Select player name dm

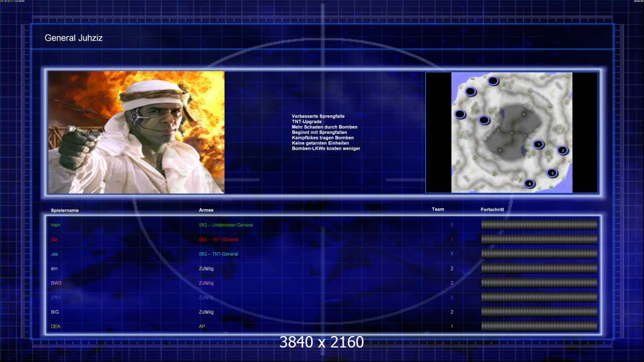coord(54,268)
